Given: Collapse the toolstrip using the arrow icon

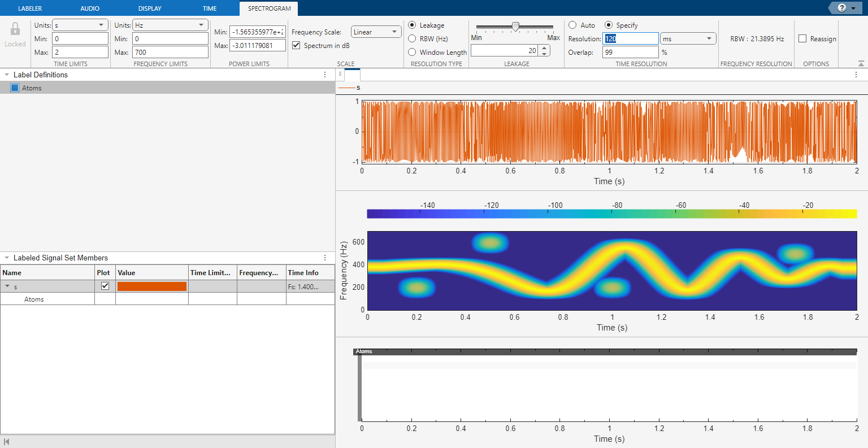Looking at the screenshot, I should (x=861, y=63).
